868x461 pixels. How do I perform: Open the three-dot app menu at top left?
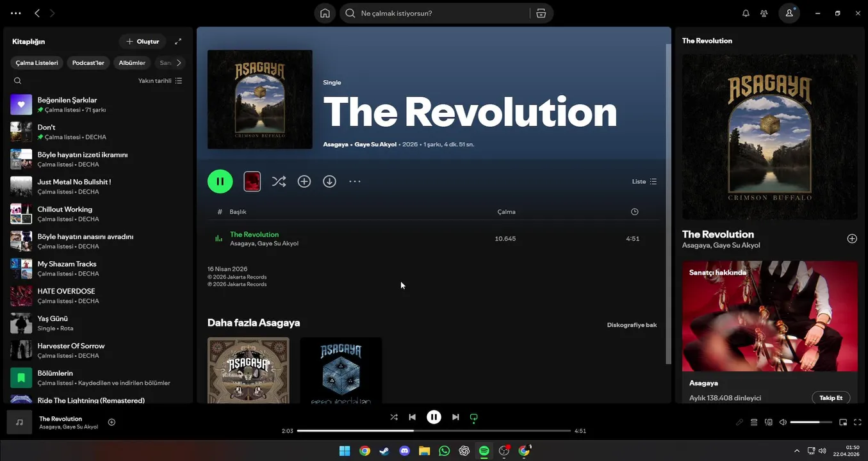pos(16,13)
